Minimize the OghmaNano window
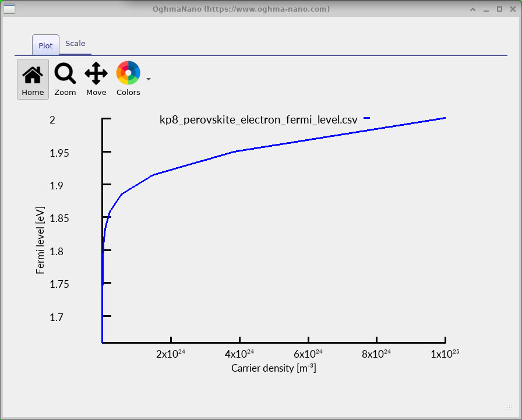Image resolution: width=522 pixels, height=420 pixels. (x=486, y=9)
